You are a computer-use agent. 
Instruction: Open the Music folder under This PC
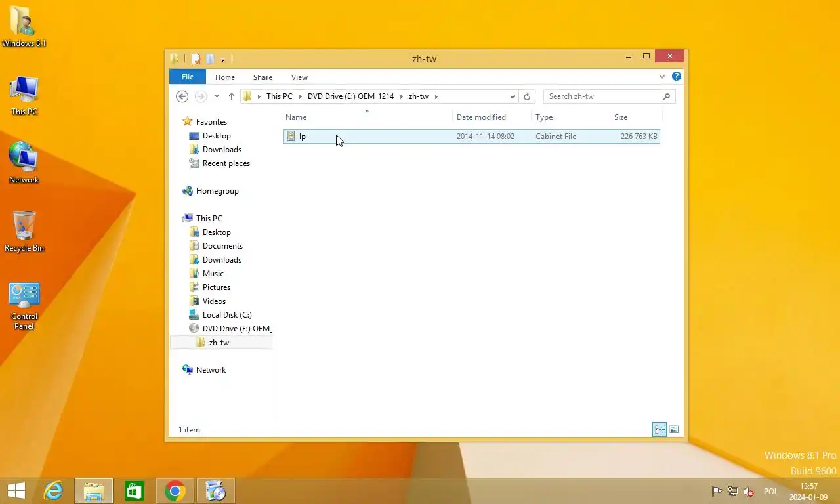pos(213,274)
